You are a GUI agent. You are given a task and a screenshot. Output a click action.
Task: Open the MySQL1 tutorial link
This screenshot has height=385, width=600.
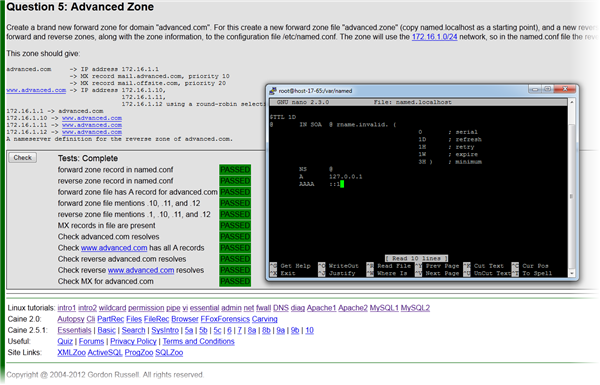tap(384, 308)
